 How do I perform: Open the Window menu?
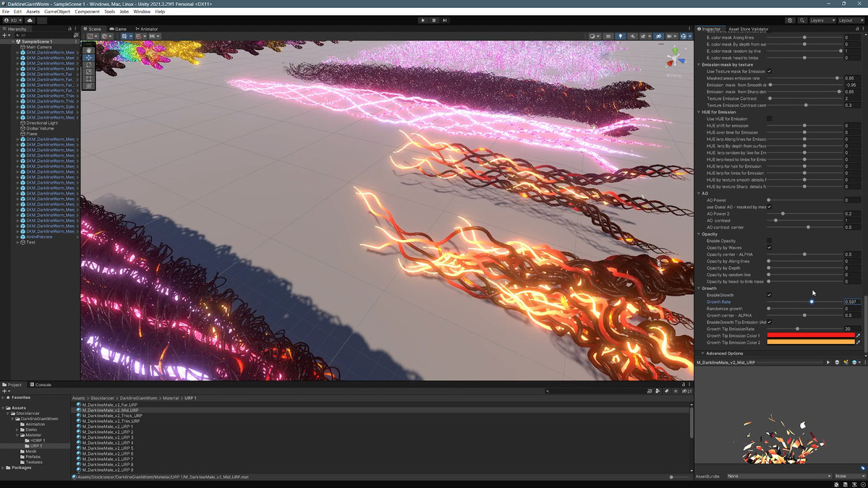(x=142, y=12)
